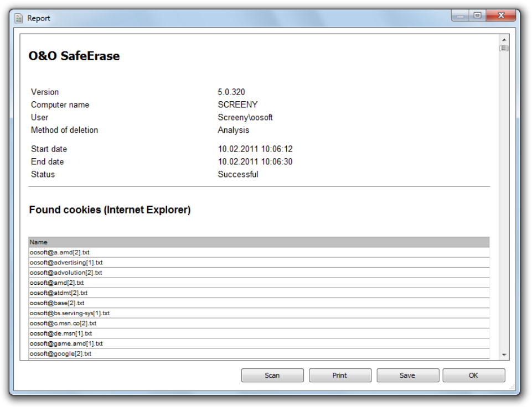The image size is (532, 407).
Task: Confirm with the OK button
Action: coord(474,375)
